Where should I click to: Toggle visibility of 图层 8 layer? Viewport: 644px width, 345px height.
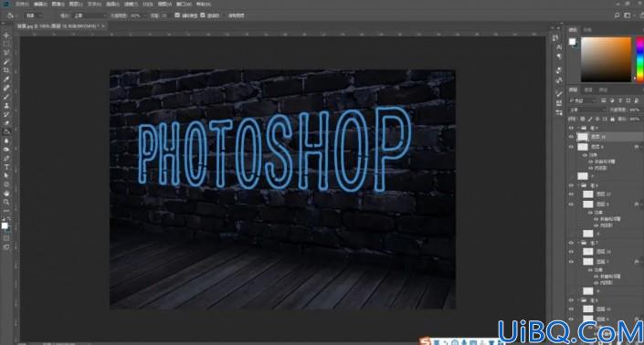[x=571, y=204]
